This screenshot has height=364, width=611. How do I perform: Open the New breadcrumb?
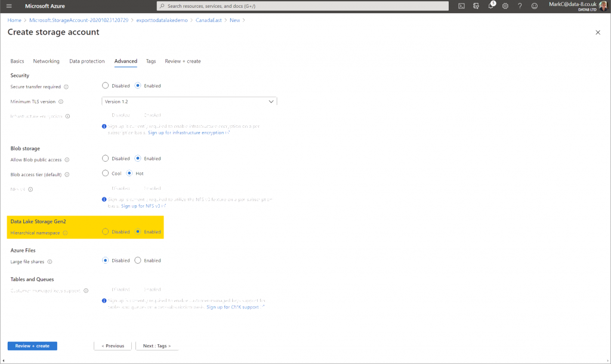pos(234,20)
